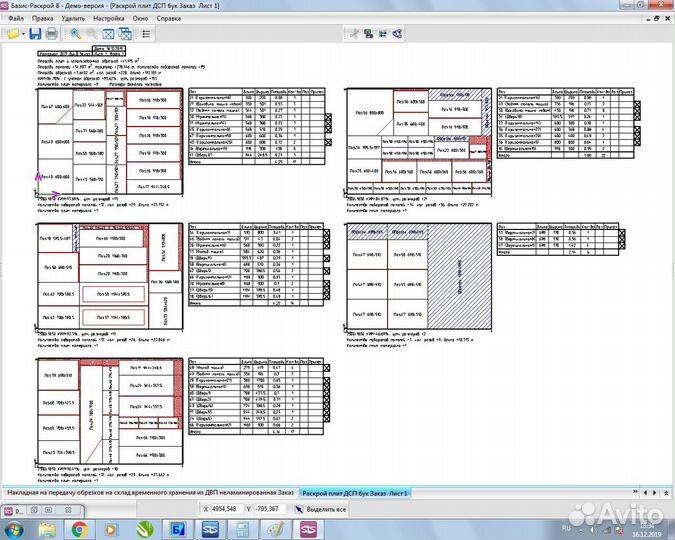
Task: Zoom out using the greyed magnifier icon
Action: tap(93, 33)
